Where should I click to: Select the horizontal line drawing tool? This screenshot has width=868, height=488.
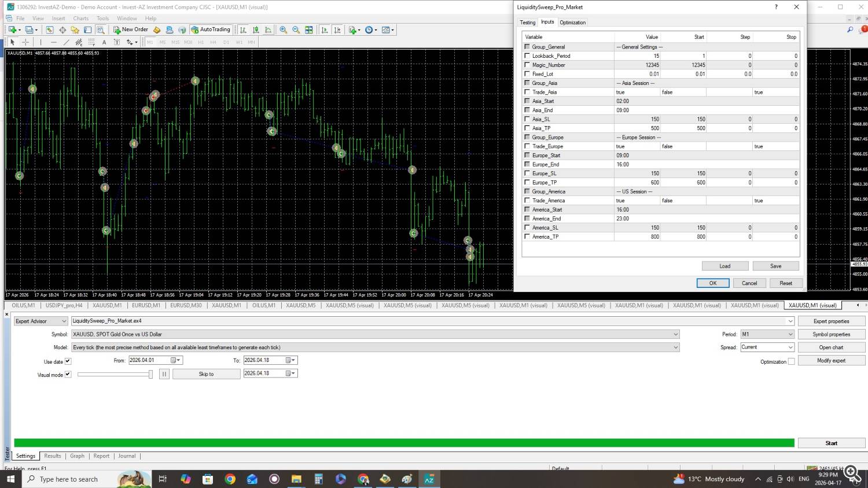[53, 42]
